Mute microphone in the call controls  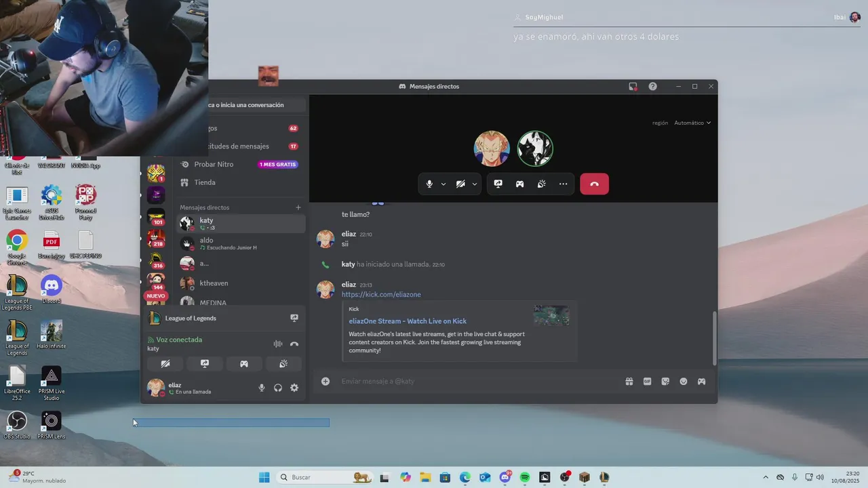point(429,184)
